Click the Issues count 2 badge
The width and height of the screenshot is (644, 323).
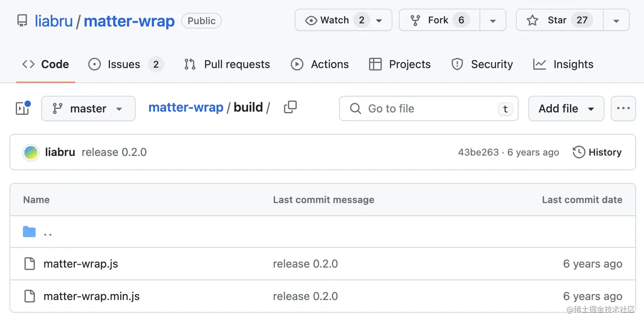click(156, 64)
